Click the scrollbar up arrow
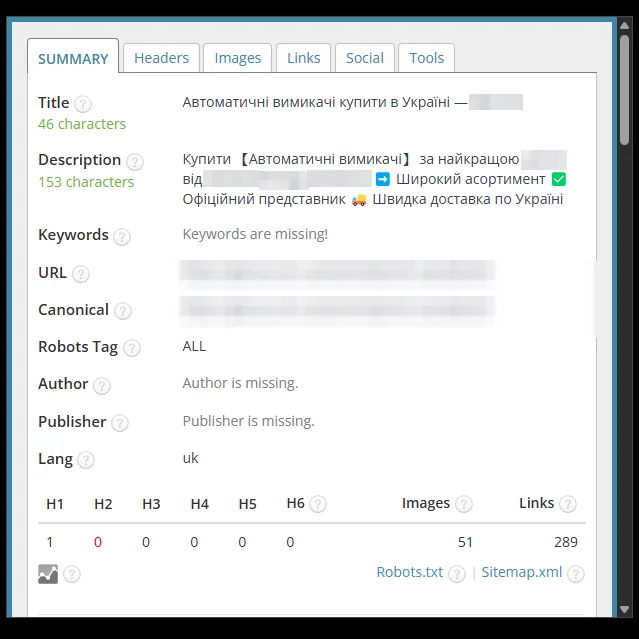639x639 pixels. coord(625,26)
